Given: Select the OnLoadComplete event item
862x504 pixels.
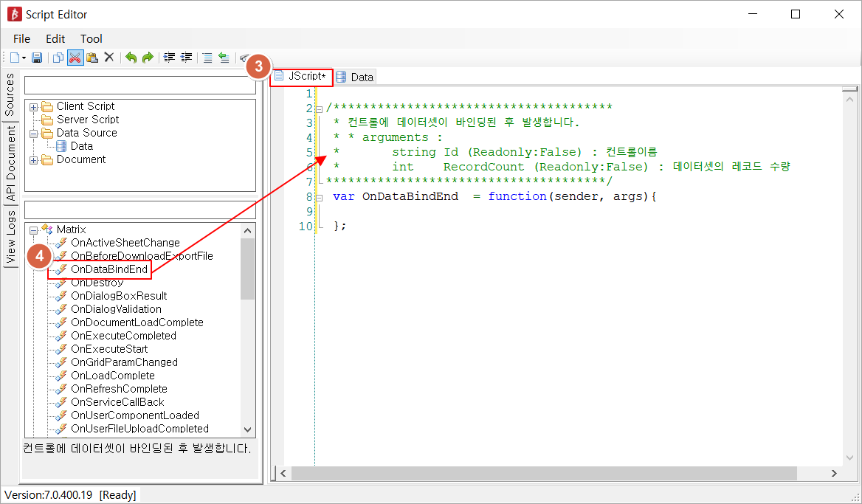Looking at the screenshot, I should 112,376.
